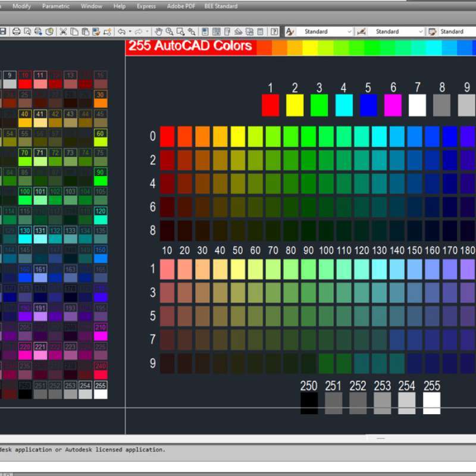Expand the Undo history dropdown arrow
The image size is (476, 476).
pyautogui.click(x=130, y=31)
